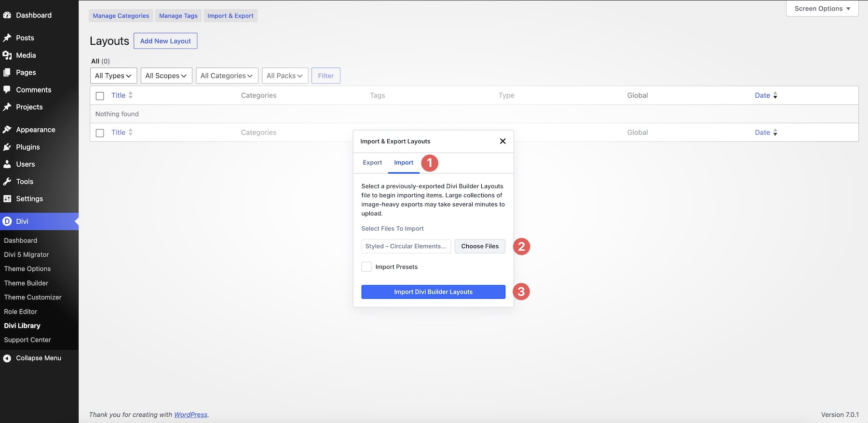Open the All Scopes dropdown
The height and width of the screenshot is (423, 868).
point(166,76)
